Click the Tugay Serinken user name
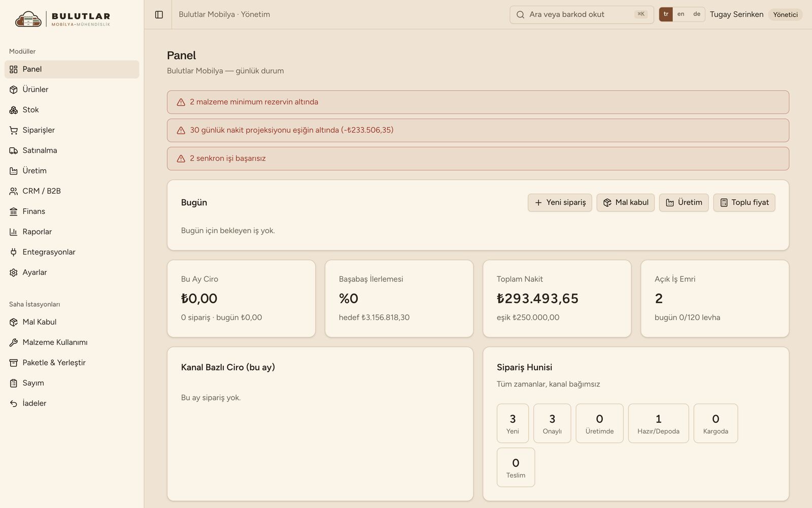The width and height of the screenshot is (812, 508). click(x=736, y=14)
